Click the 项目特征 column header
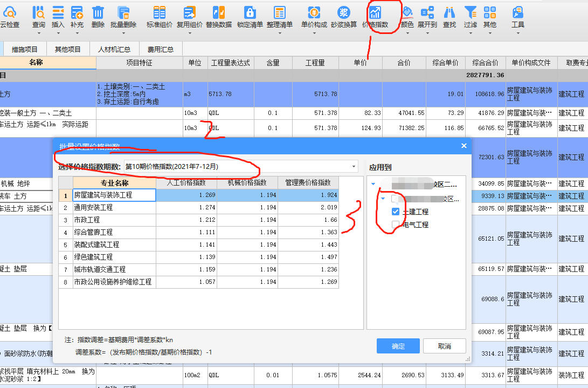This screenshot has height=388, width=588. 140,63
